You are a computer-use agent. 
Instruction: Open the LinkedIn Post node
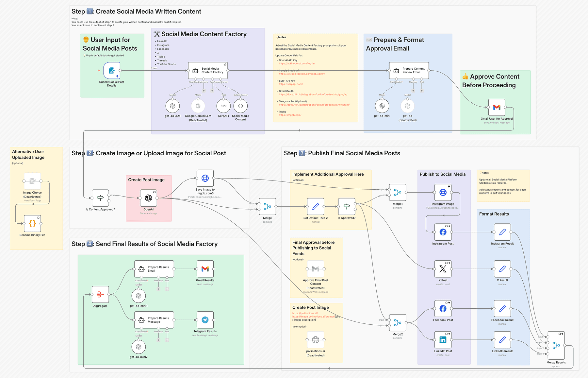tap(443, 340)
